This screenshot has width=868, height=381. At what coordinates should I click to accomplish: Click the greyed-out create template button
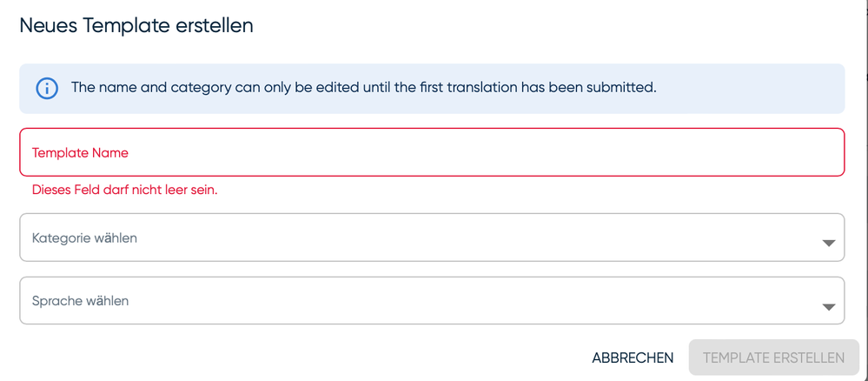(x=773, y=358)
